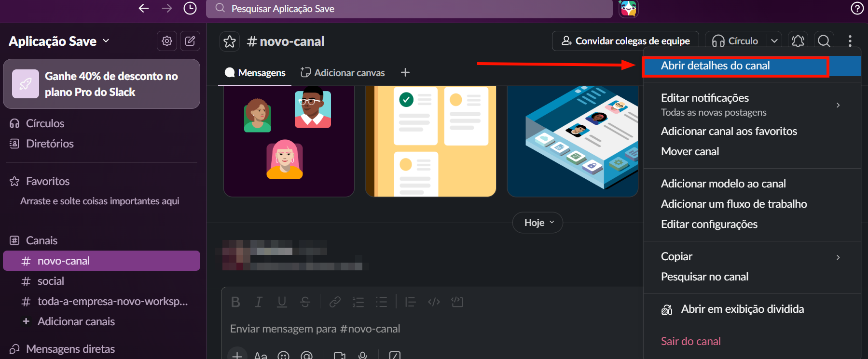Mention someone with the @ icon
Image resolution: width=868 pixels, height=359 pixels.
tap(306, 356)
